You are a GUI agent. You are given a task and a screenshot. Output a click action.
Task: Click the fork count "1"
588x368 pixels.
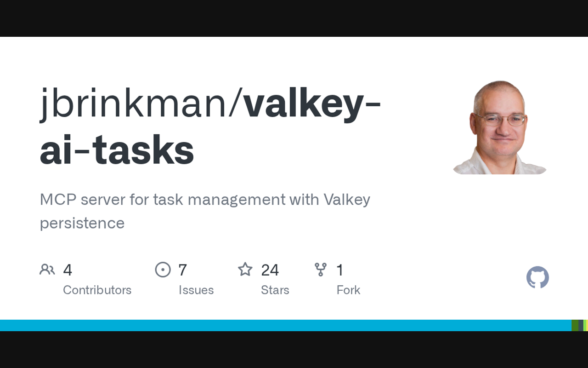click(340, 270)
